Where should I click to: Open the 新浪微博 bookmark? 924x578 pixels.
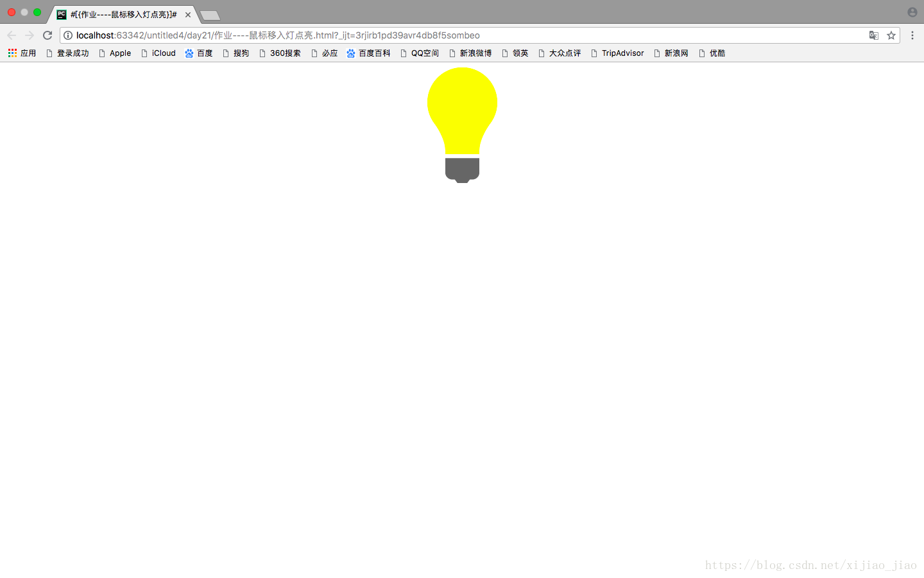coord(470,53)
